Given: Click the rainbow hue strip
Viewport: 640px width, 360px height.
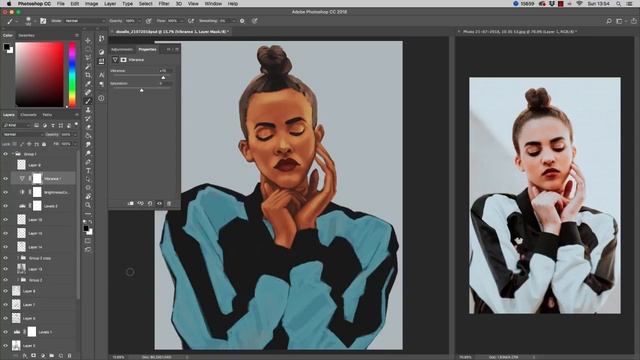Looking at the screenshot, I should (x=72, y=75).
